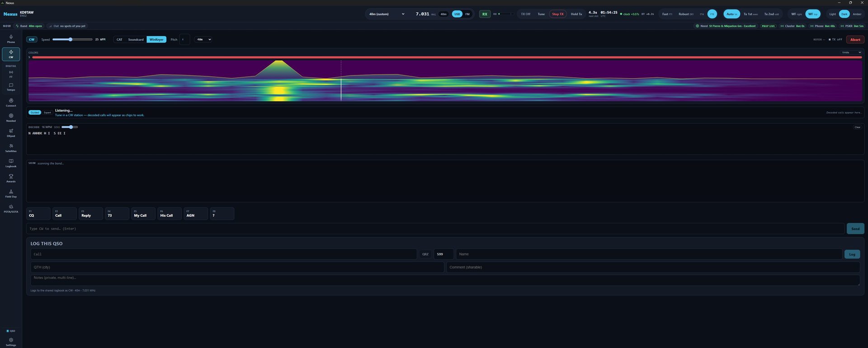868x348 pixels.
Task: Adjust the decode SENS slider
Action: (70, 127)
